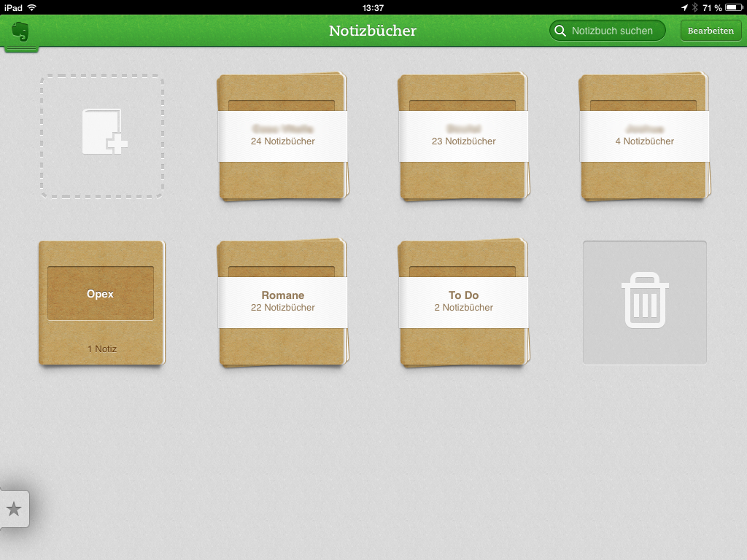Create a new notebook with the plus tile
This screenshot has width=747, height=560.
coord(102,136)
